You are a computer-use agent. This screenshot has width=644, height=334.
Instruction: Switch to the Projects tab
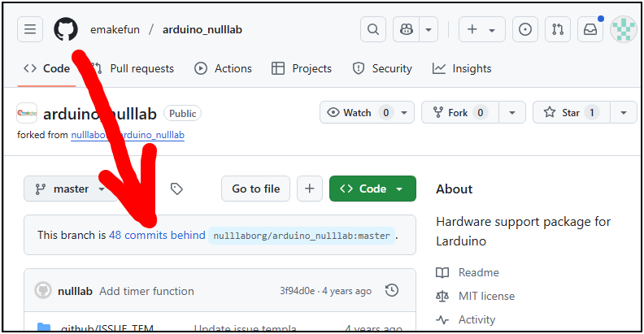coord(302,68)
